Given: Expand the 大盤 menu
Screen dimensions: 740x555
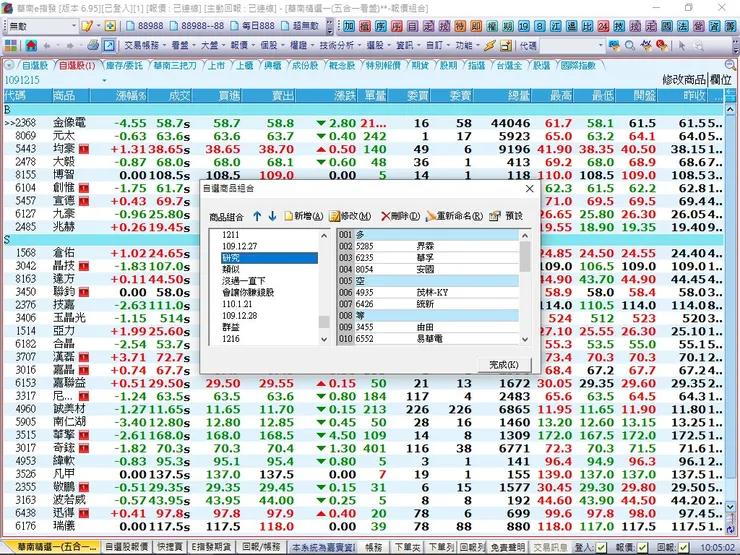Looking at the screenshot, I should (212, 46).
